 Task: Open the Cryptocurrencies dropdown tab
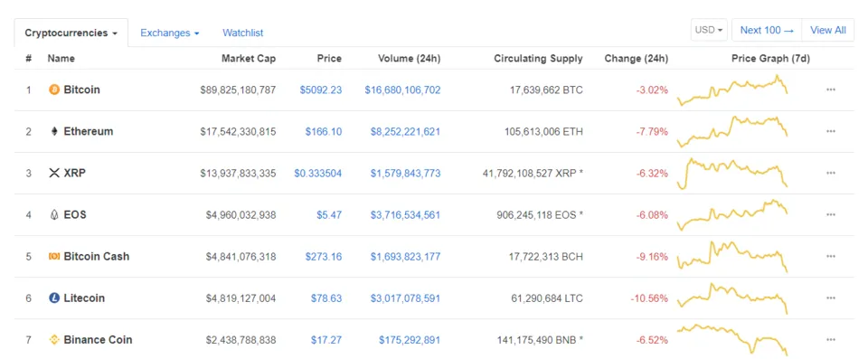[71, 33]
